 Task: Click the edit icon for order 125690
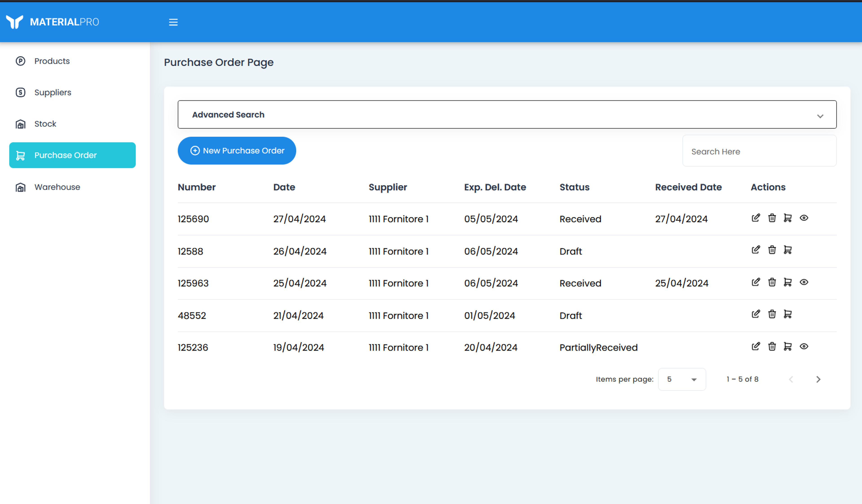tap(756, 218)
